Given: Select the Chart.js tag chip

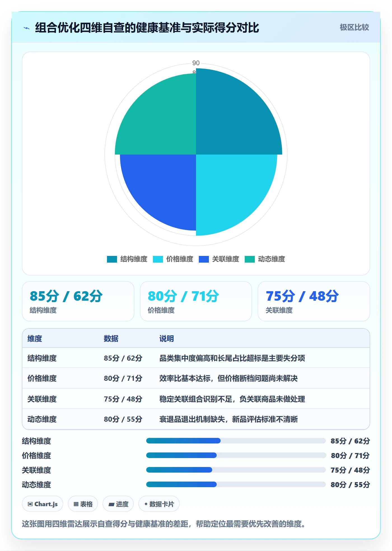Looking at the screenshot, I should (x=43, y=504).
